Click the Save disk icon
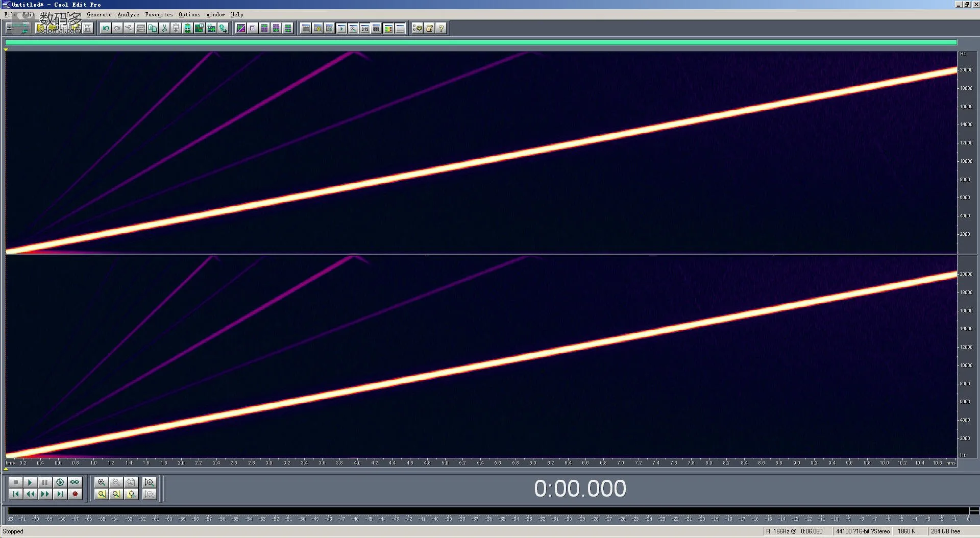This screenshot has width=980, height=538. pyautogui.click(x=88, y=29)
